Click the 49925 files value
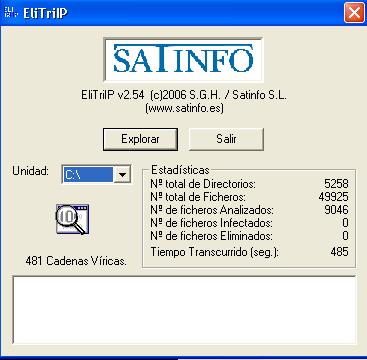367x360 pixels. click(x=333, y=197)
